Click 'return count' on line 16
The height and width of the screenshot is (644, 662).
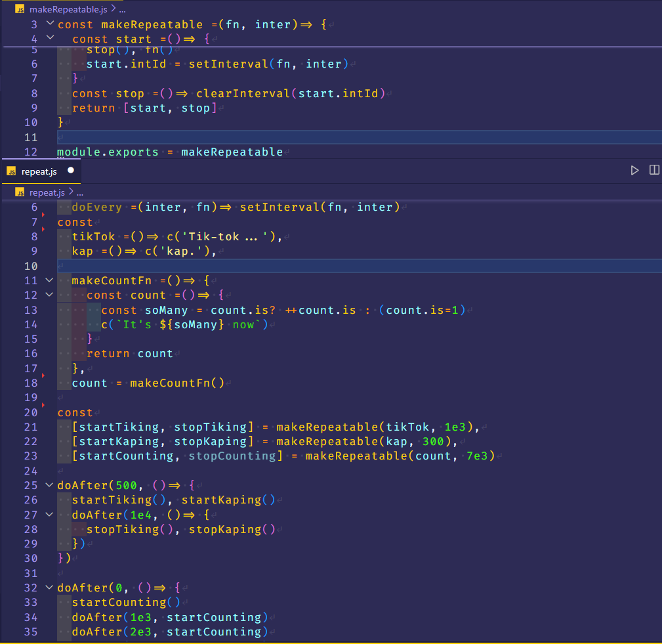pos(130,353)
